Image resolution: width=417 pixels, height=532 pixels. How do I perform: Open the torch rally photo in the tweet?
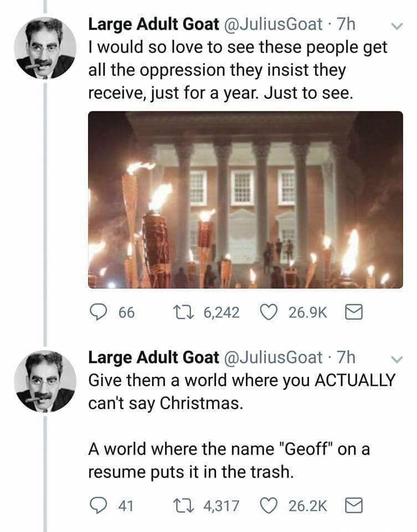click(x=245, y=199)
